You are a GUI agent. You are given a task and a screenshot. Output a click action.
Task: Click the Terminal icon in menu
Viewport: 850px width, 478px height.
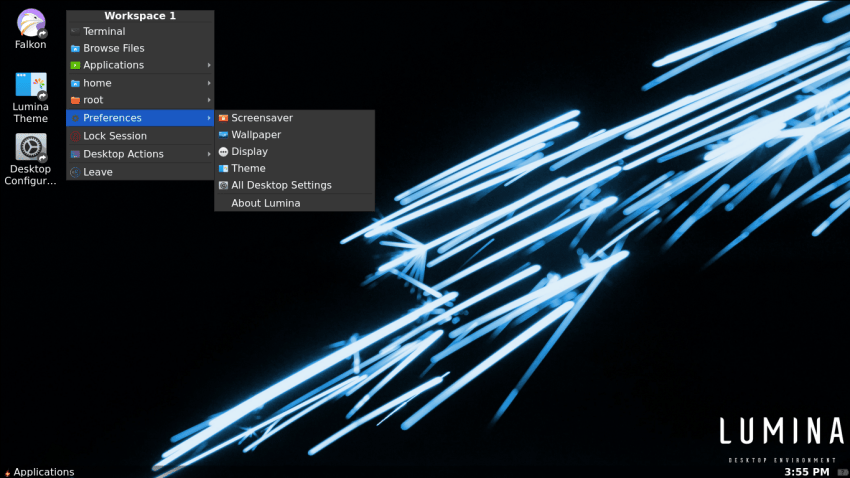click(x=75, y=31)
